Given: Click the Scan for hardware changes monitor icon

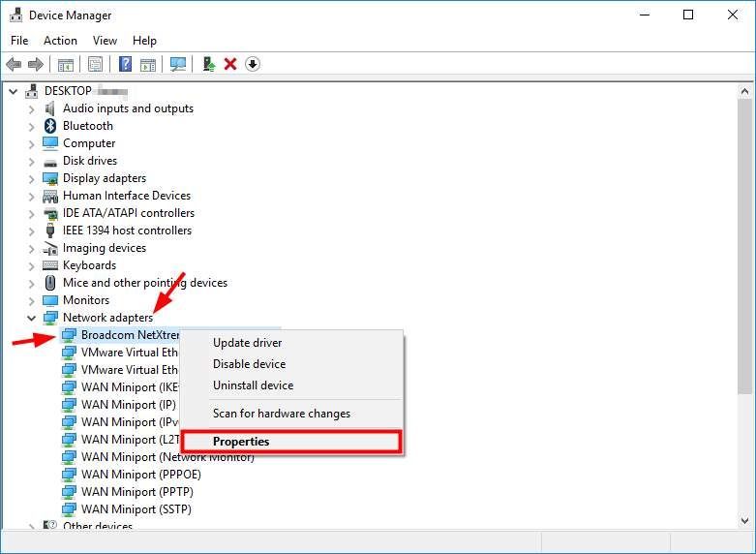Looking at the screenshot, I should point(177,64).
